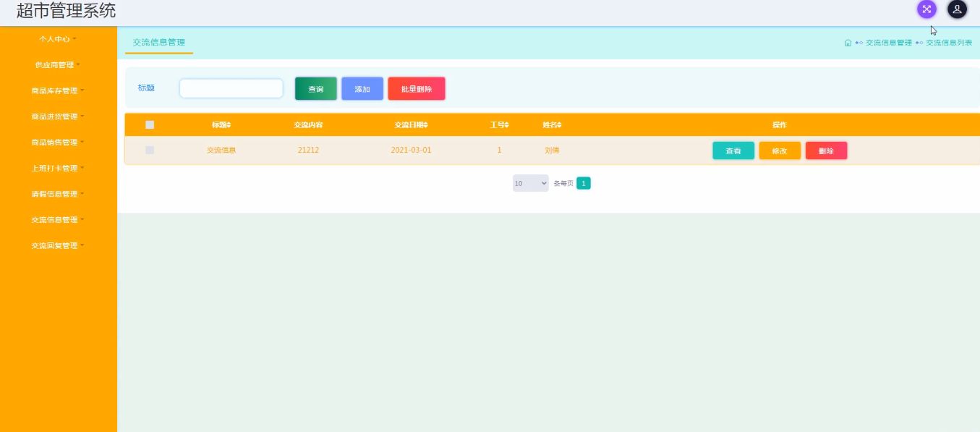This screenshot has width=980, height=432.
Task: Click the 21212 content cell
Action: 308,151
